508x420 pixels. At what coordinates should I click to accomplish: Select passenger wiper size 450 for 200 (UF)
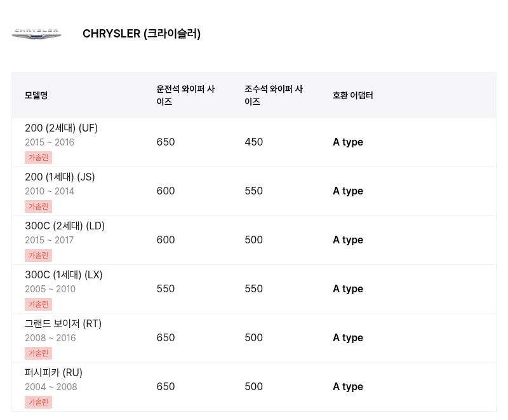click(253, 142)
